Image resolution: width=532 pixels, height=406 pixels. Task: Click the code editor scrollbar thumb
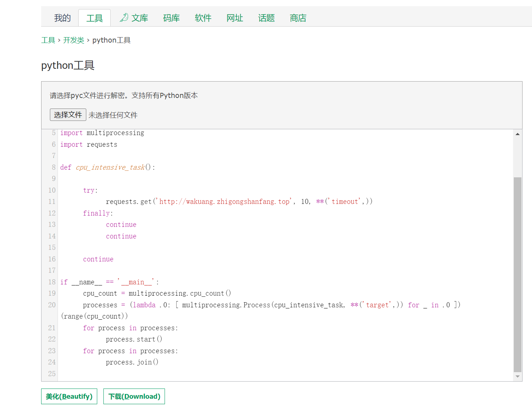517,275
